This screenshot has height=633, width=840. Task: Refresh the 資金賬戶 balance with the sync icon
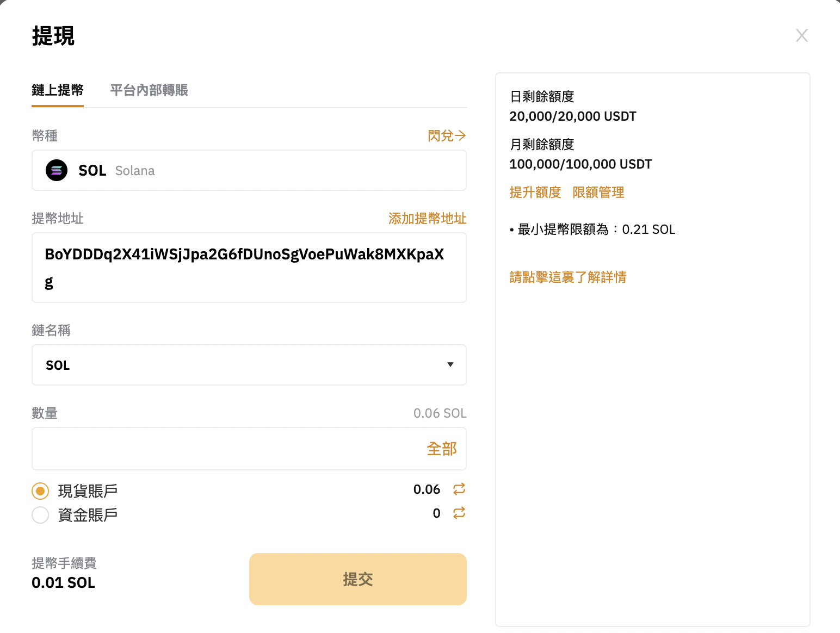[459, 513]
